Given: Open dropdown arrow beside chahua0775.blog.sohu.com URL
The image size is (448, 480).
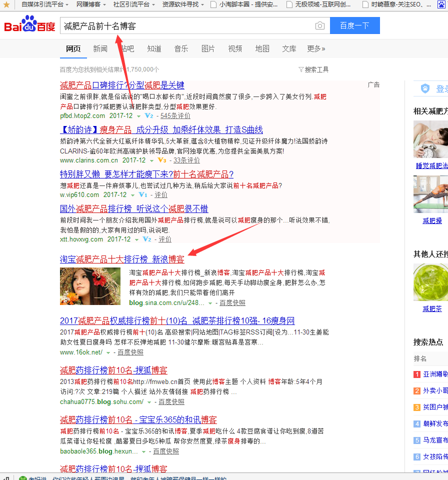Looking at the screenshot, I should click(x=149, y=402).
